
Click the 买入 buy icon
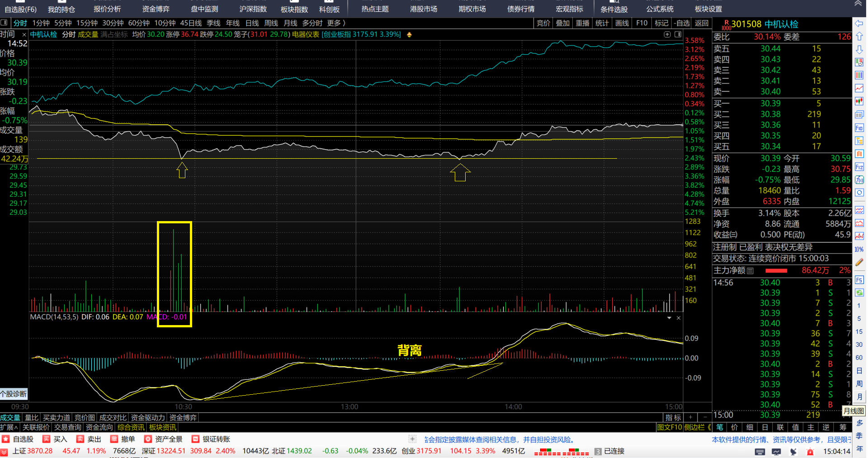46,439
